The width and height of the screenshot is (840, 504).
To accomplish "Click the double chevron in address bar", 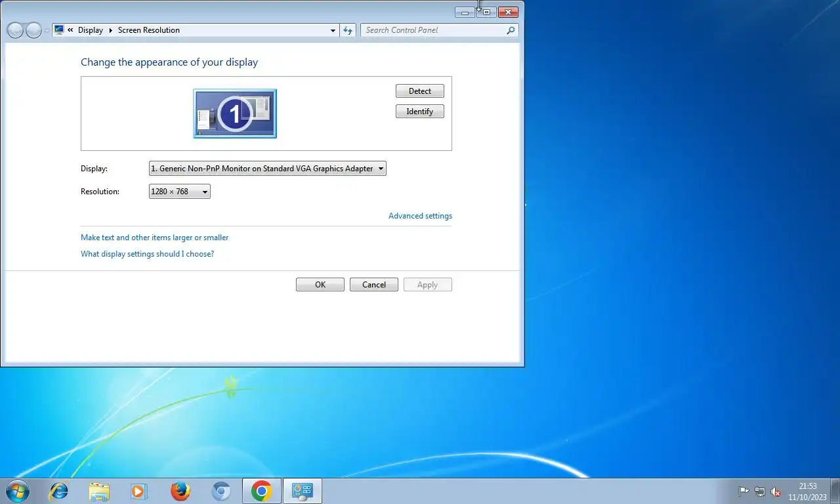I will (70, 30).
